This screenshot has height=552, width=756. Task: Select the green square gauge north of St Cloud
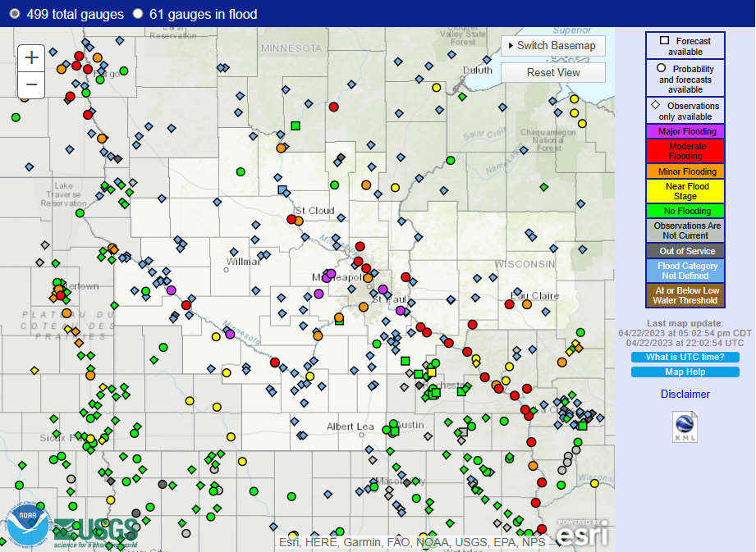tap(296, 125)
